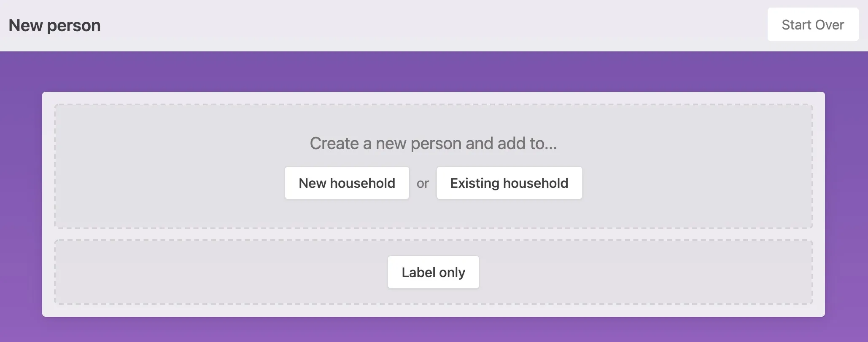
Task: Click the word 'person' in the page title
Action: [74, 26]
